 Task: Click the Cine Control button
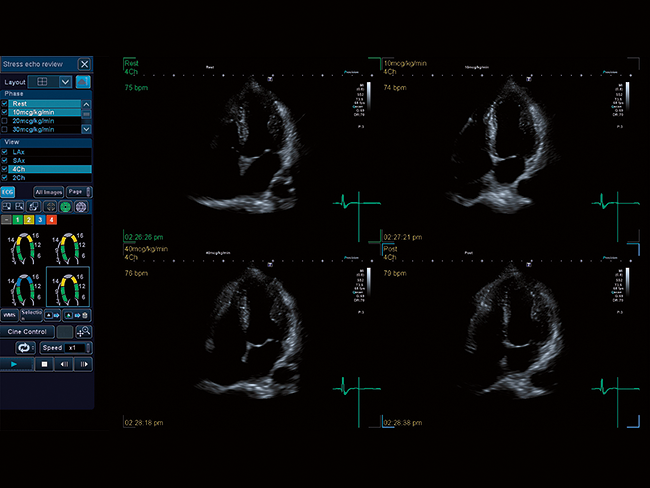[x=27, y=332]
